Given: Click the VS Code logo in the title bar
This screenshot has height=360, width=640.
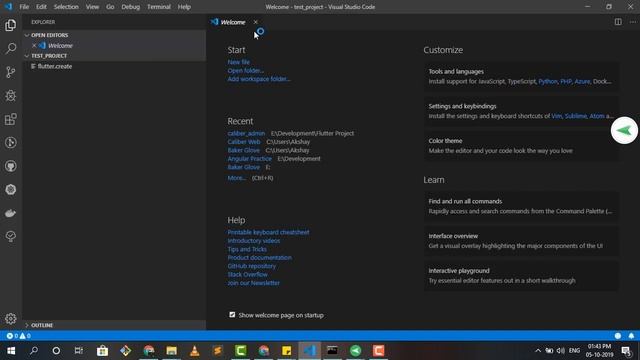Looking at the screenshot, I should [8, 7].
